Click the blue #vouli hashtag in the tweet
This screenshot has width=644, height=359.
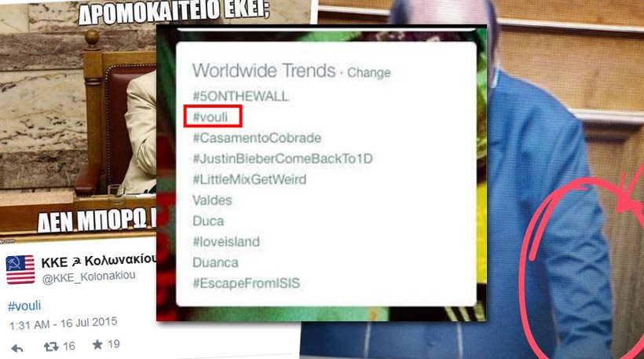[24, 306]
